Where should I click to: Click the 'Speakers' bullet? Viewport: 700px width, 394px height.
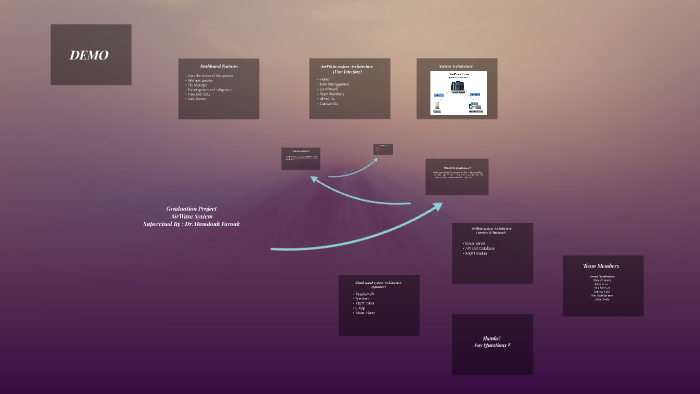[362, 299]
